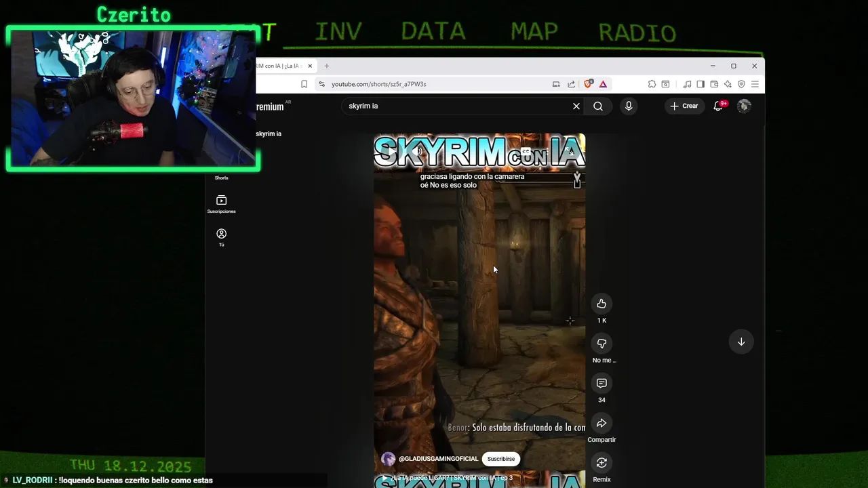The width and height of the screenshot is (868, 488).
Task: Open YouTube notifications bell
Action: (x=719, y=106)
